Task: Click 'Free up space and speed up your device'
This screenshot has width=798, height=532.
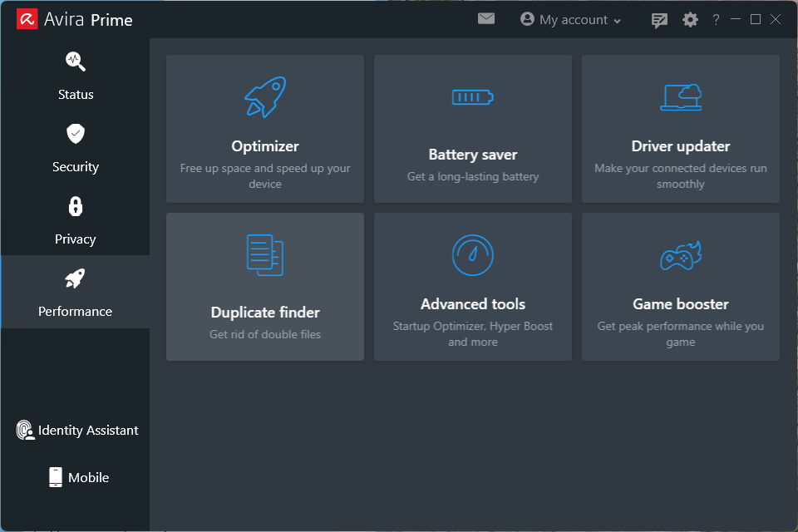Action: [x=265, y=176]
